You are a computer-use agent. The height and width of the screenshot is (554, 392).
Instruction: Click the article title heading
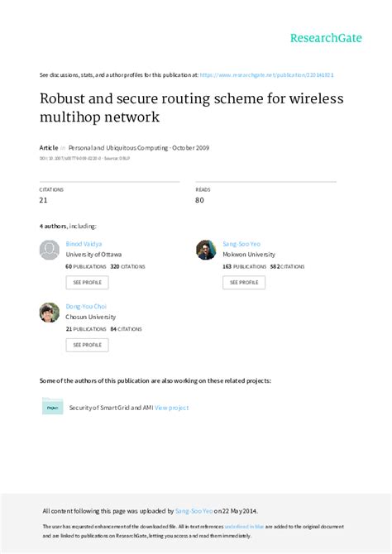[191, 107]
